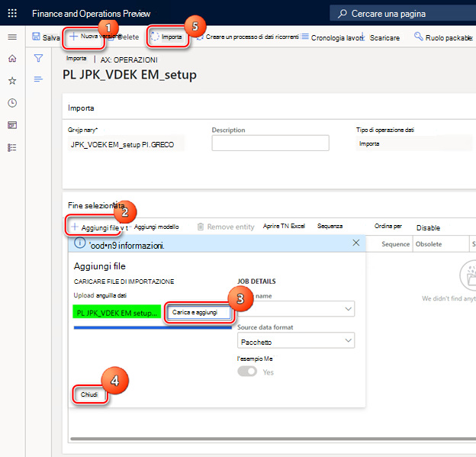Open the Favorites star icon
The width and height of the screenshot is (476, 457).
click(x=12, y=81)
